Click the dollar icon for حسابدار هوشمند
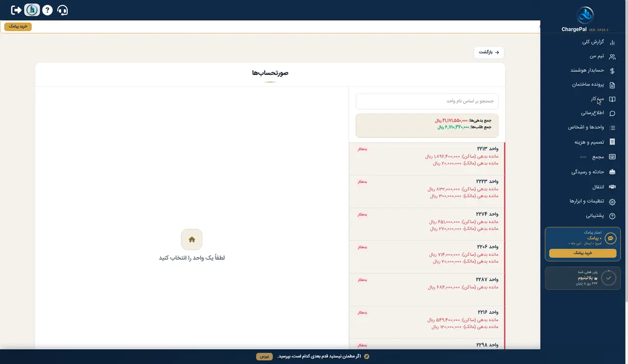The width and height of the screenshot is (628, 364). click(x=612, y=71)
